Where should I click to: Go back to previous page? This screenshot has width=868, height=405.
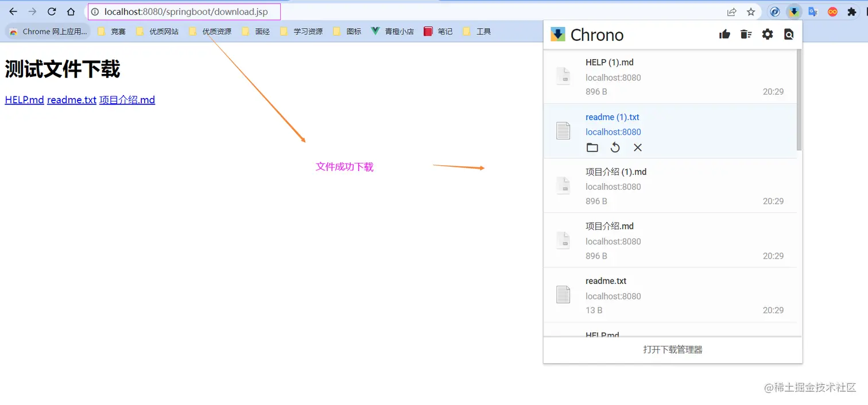coord(13,11)
